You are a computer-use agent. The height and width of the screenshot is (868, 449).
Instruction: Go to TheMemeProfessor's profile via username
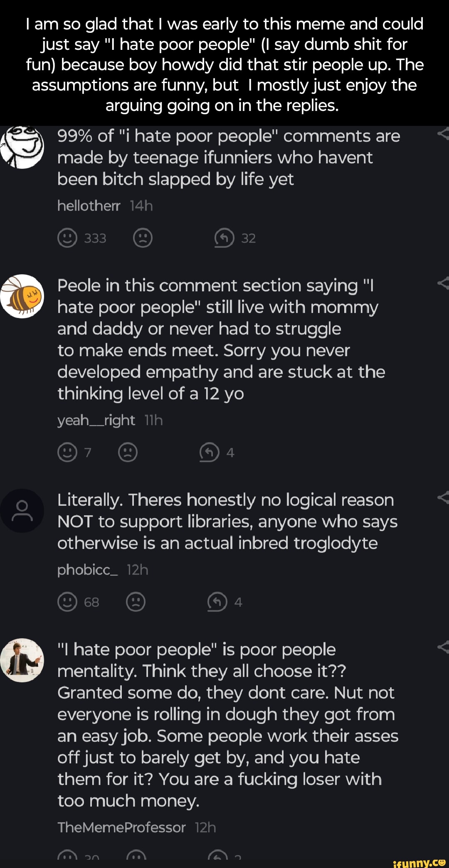(x=121, y=827)
